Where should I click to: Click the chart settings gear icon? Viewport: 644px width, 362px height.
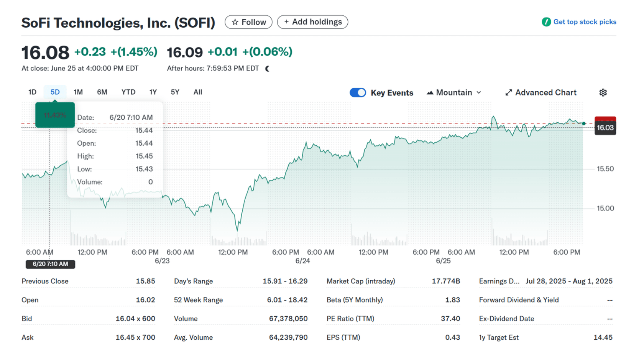603,92
